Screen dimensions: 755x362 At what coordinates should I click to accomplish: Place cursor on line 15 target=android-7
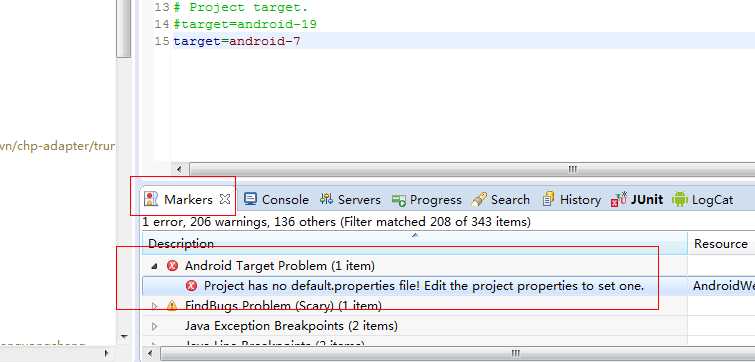point(237,41)
